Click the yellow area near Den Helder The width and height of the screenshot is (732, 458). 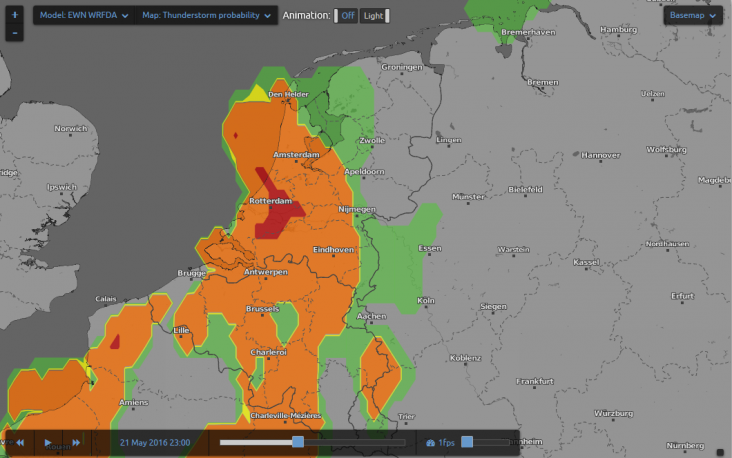[x=257, y=94]
